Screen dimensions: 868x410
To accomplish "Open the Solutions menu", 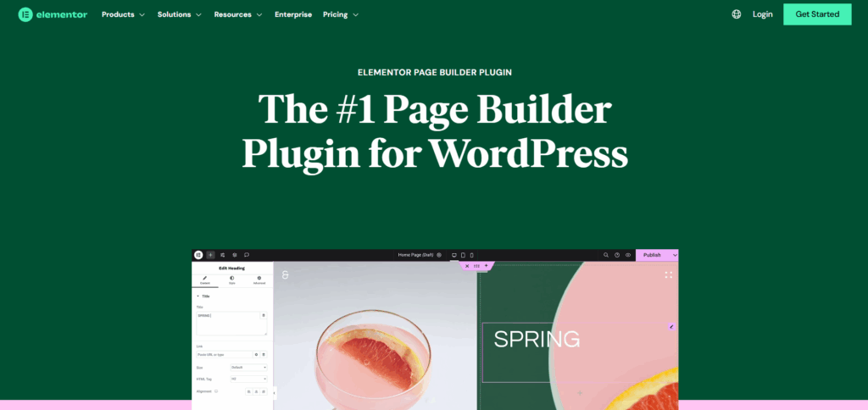I will click(180, 15).
